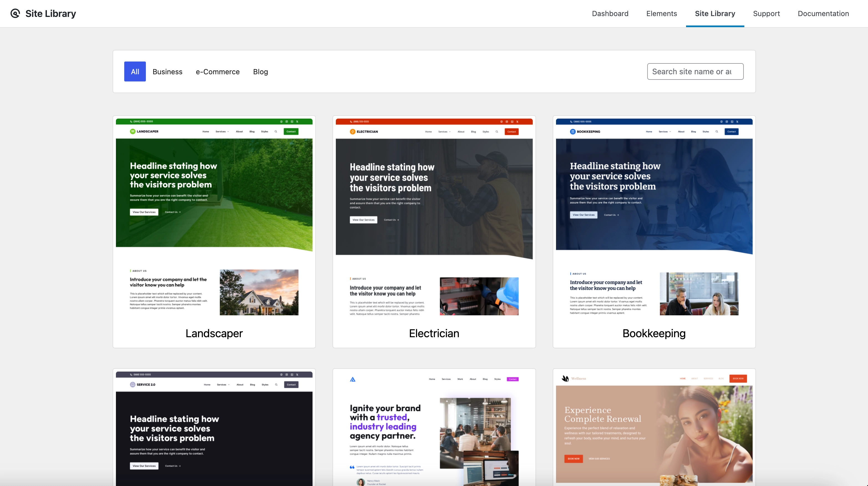868x486 pixels.
Task: Open the Elements tab
Action: point(661,14)
